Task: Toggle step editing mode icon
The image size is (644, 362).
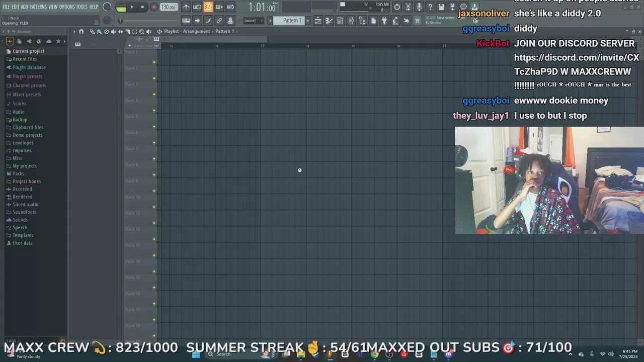Action: [x=208, y=21]
